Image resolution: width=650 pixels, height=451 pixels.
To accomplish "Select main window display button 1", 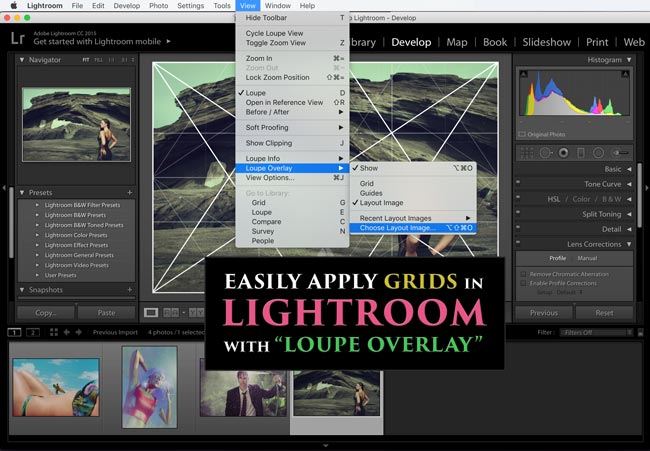I will pos(15,332).
